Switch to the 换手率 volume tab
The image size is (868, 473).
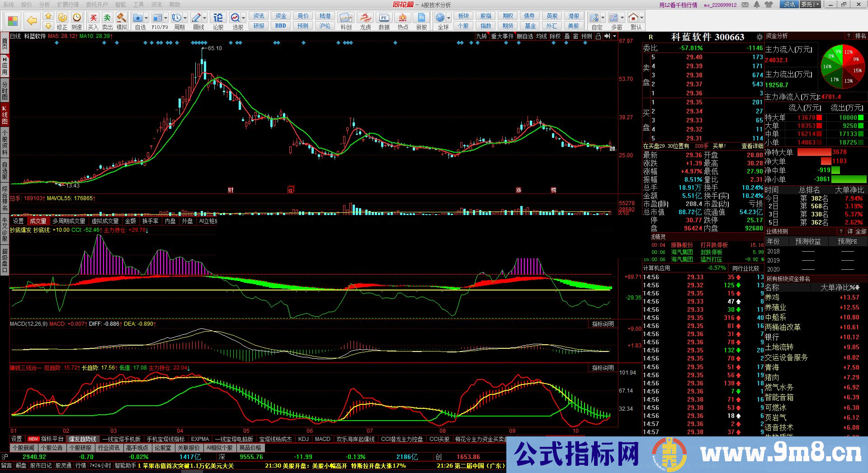click(150, 221)
